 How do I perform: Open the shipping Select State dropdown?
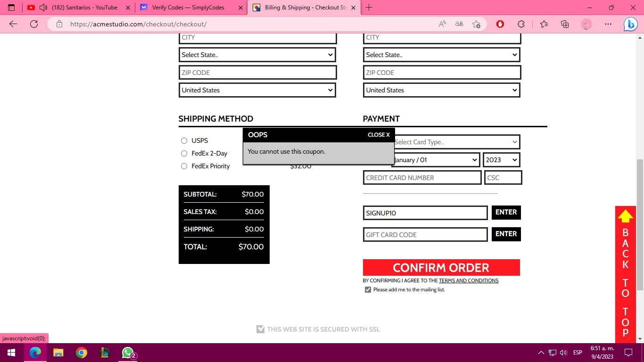[x=442, y=55]
